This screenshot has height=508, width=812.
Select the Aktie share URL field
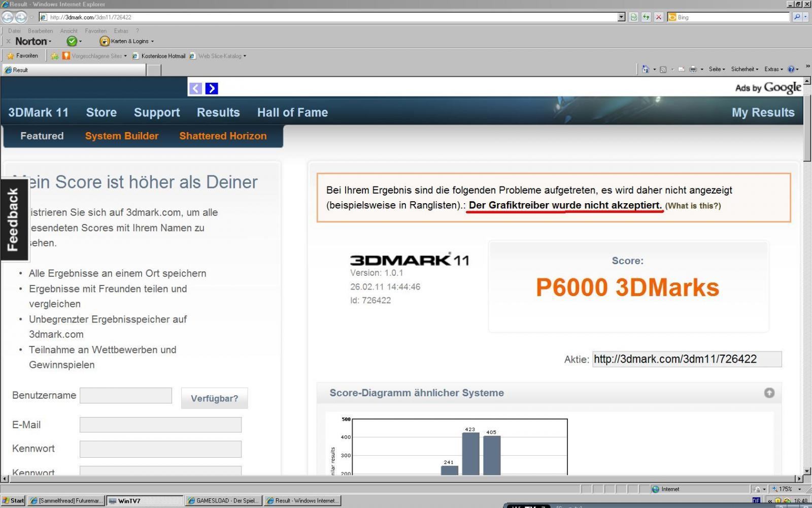(x=687, y=359)
